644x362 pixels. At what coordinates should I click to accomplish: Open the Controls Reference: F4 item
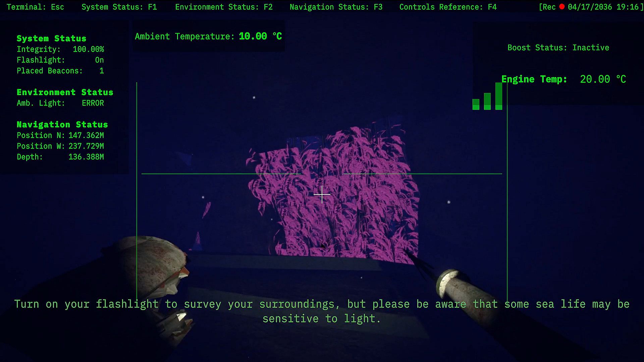(x=448, y=7)
